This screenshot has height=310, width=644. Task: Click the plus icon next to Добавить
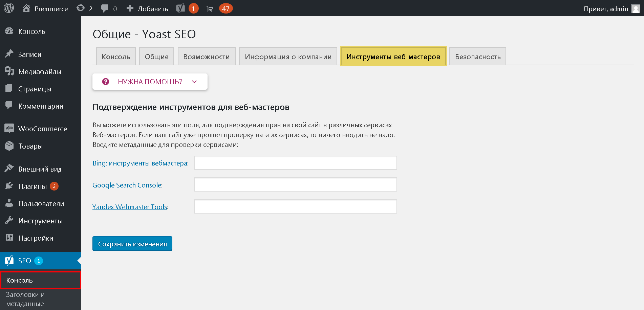130,8
